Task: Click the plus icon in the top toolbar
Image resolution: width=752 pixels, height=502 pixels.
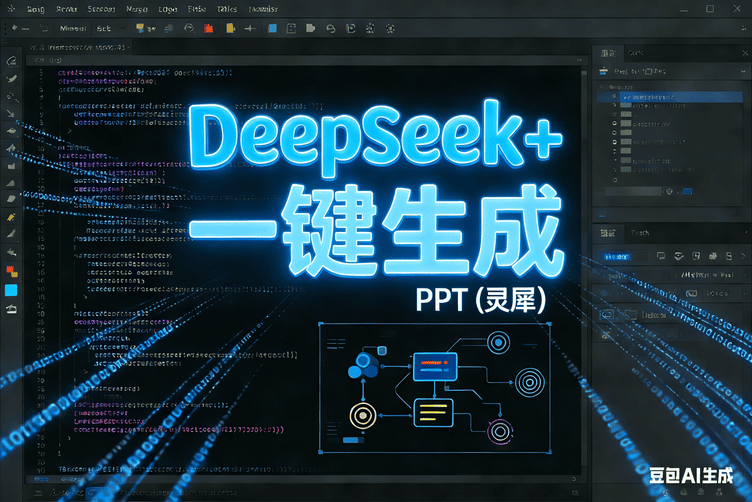Action: 250,29
